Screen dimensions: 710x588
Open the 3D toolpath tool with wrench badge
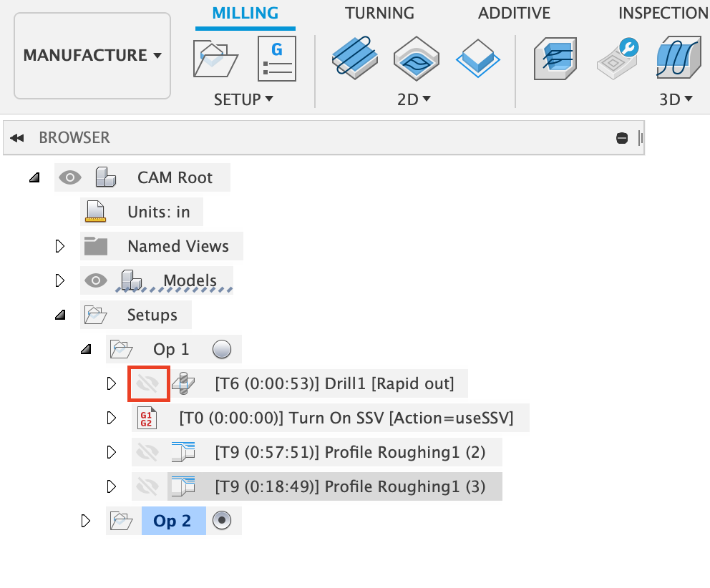click(617, 59)
